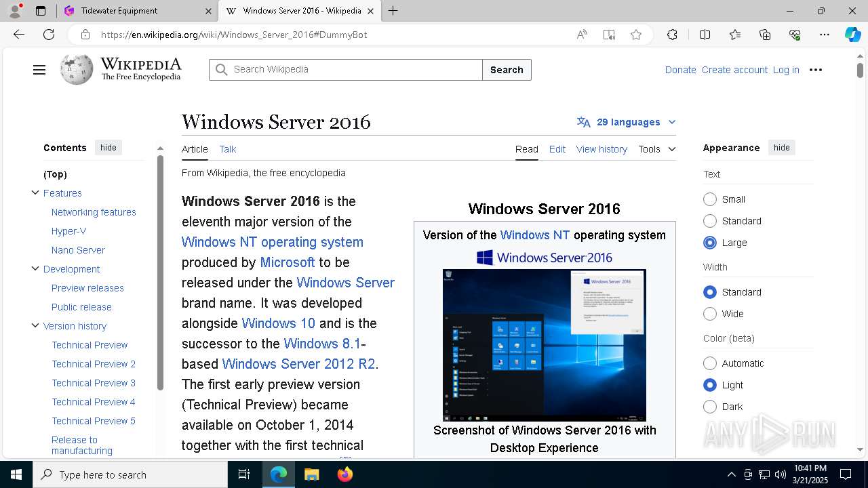This screenshot has width=868, height=488.
Task: Open the tab actions menu icon
Action: 41,11
